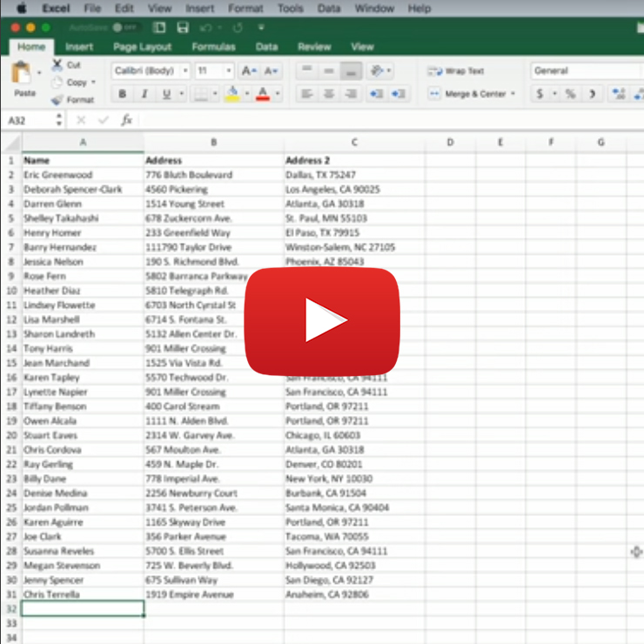
Task: Click the Cut scissors icon
Action: click(x=57, y=64)
